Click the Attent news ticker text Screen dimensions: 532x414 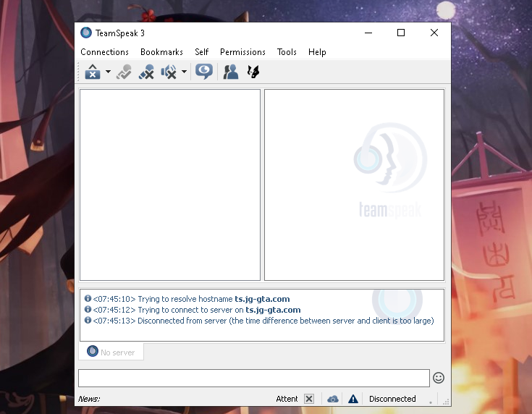pos(287,399)
